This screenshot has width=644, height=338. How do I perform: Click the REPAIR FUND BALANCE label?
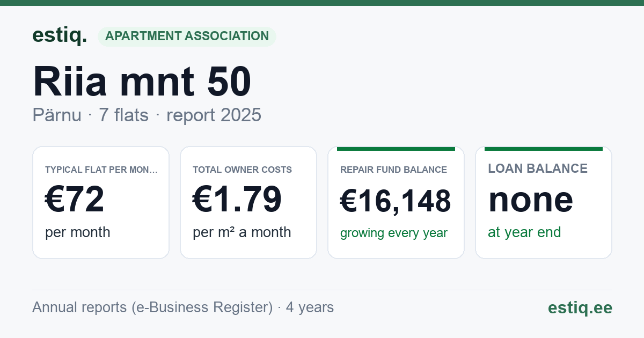[394, 170]
